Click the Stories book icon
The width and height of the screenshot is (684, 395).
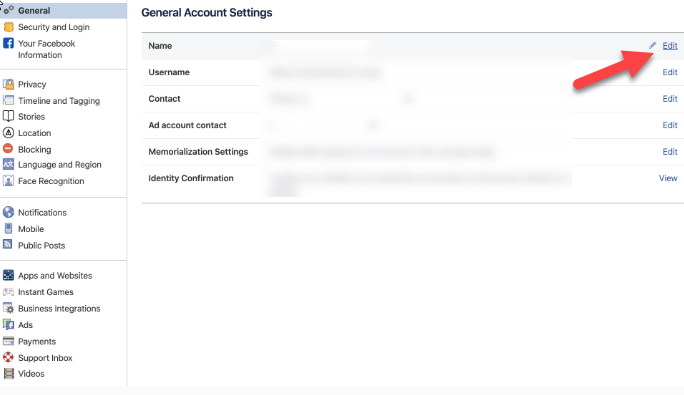8,116
